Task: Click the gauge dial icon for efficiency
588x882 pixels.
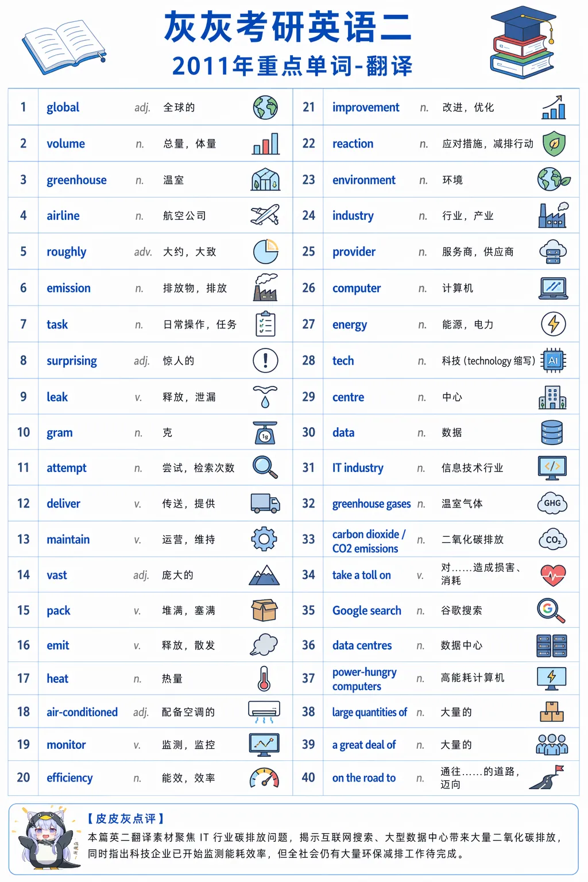Action: click(x=264, y=777)
